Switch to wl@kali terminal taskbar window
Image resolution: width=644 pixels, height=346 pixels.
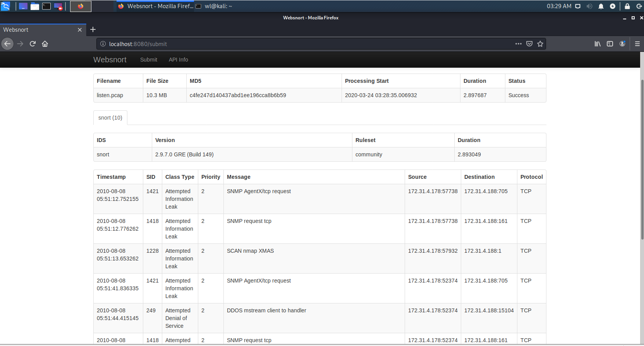tap(214, 6)
